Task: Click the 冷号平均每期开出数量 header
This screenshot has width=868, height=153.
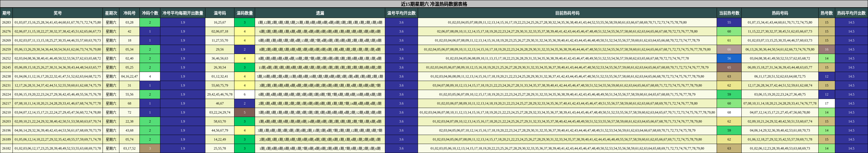Action: click(183, 13)
